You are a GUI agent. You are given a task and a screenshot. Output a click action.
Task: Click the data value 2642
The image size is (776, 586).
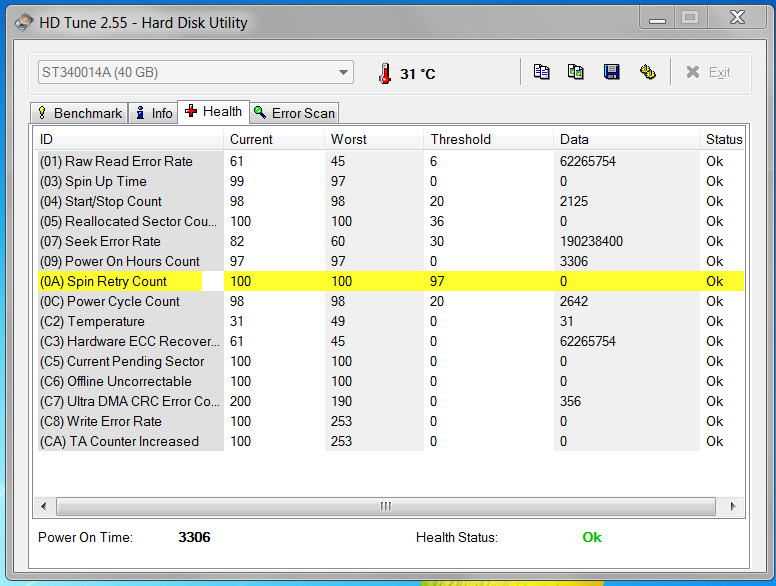click(574, 301)
